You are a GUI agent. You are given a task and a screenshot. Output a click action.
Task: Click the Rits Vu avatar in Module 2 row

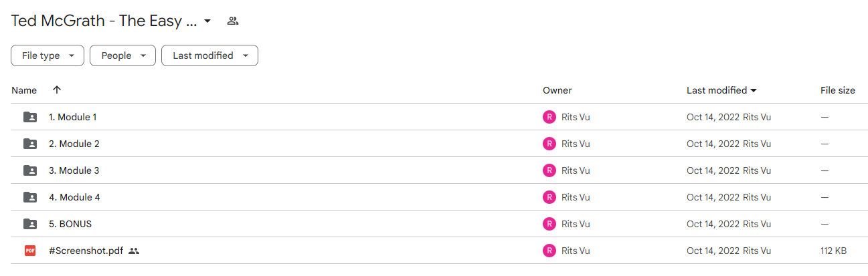(549, 144)
